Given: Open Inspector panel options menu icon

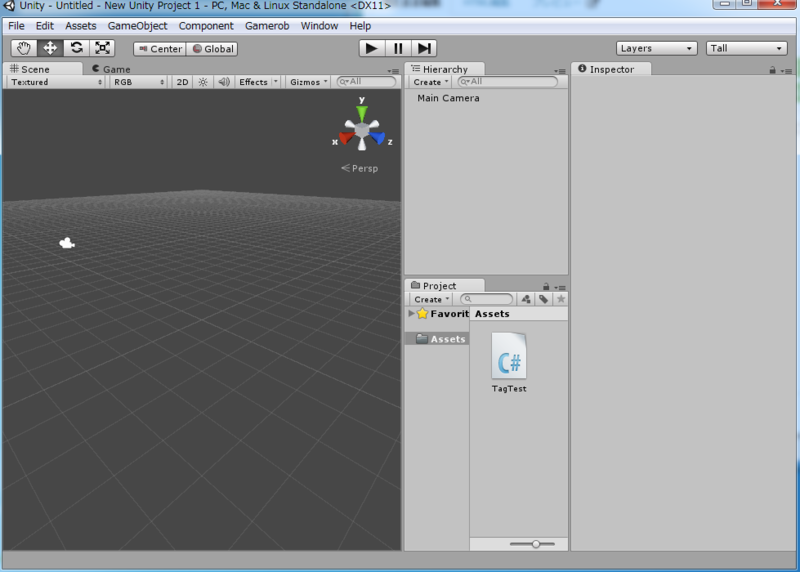Looking at the screenshot, I should pos(786,71).
